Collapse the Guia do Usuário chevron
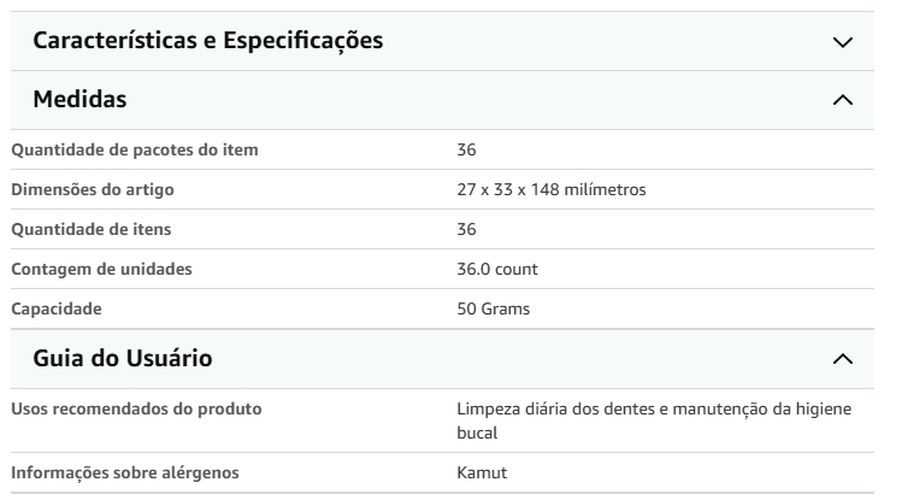Viewport: 908px width, 500px height. (842, 359)
